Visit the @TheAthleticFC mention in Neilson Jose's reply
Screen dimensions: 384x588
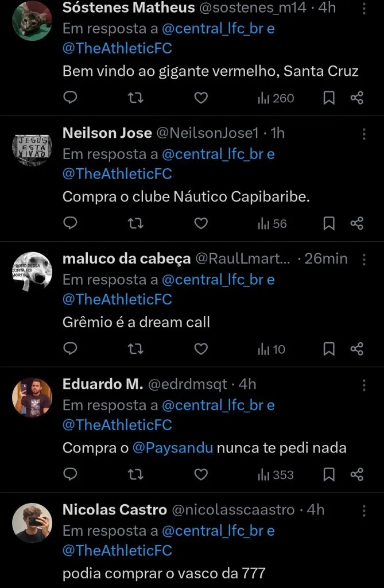pos(117,173)
